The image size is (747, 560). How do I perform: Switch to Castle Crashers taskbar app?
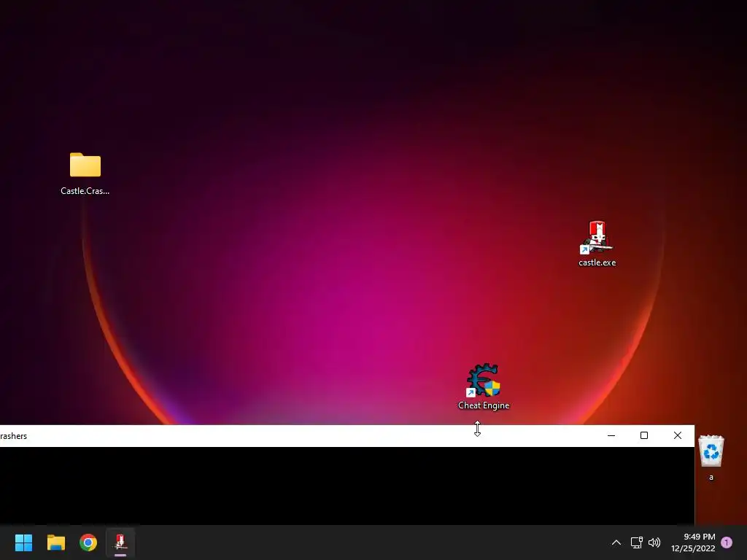(x=120, y=542)
